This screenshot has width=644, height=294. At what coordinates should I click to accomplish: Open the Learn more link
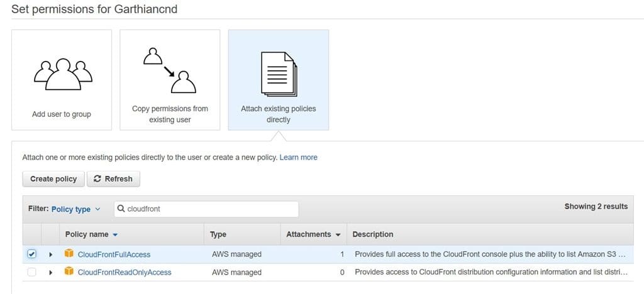(x=299, y=158)
